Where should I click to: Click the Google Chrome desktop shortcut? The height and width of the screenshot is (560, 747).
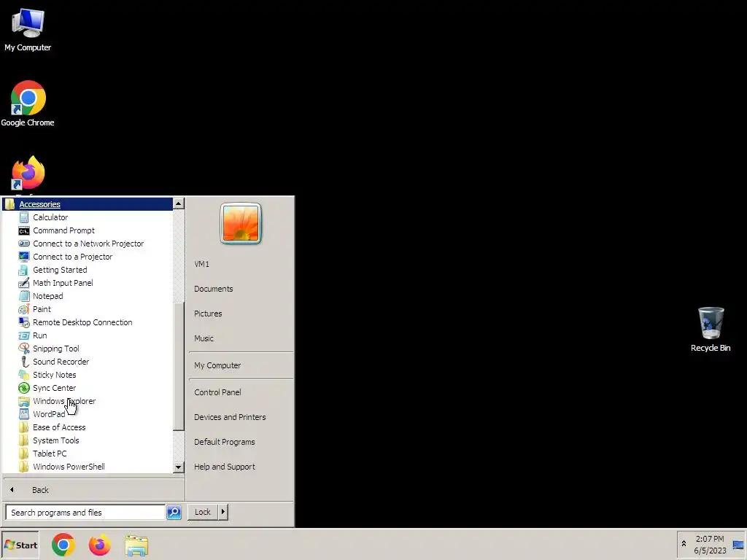click(x=28, y=104)
